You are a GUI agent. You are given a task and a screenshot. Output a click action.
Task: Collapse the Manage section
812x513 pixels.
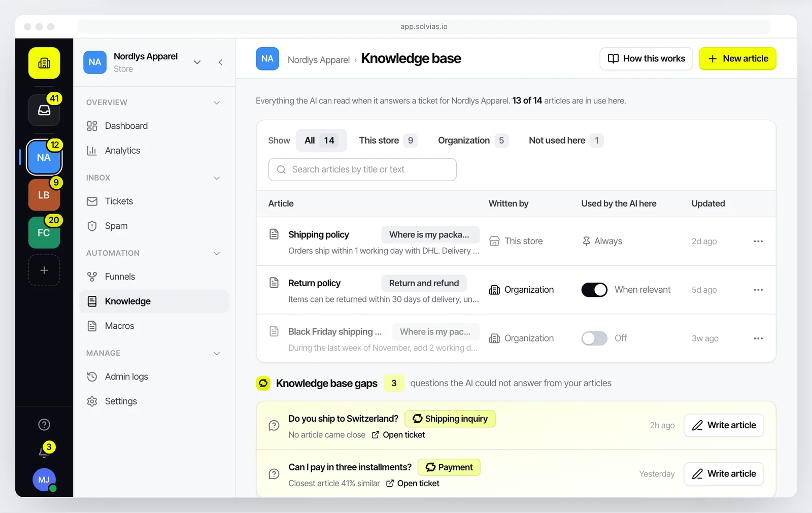pyautogui.click(x=217, y=353)
